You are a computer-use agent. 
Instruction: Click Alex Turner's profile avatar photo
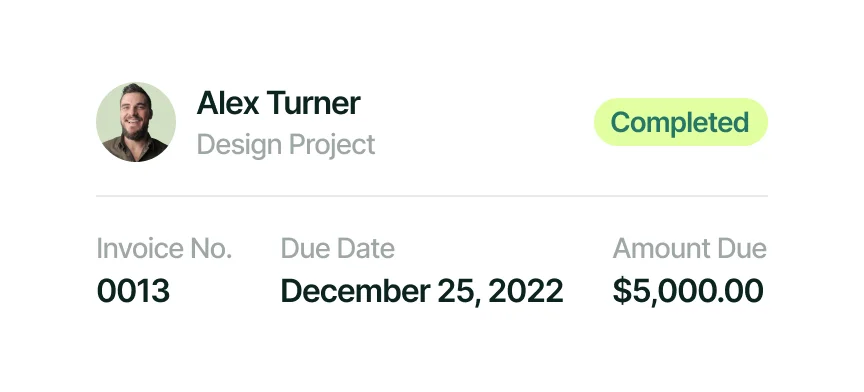(136, 122)
